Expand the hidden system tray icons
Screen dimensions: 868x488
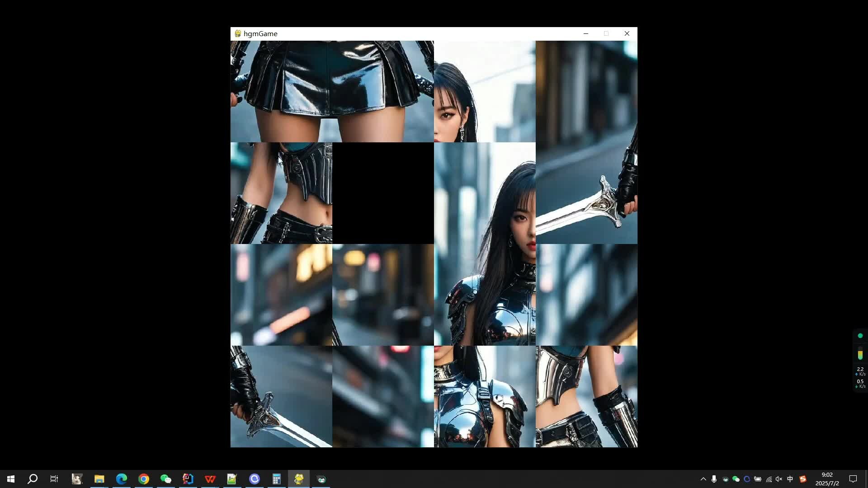pyautogui.click(x=703, y=479)
